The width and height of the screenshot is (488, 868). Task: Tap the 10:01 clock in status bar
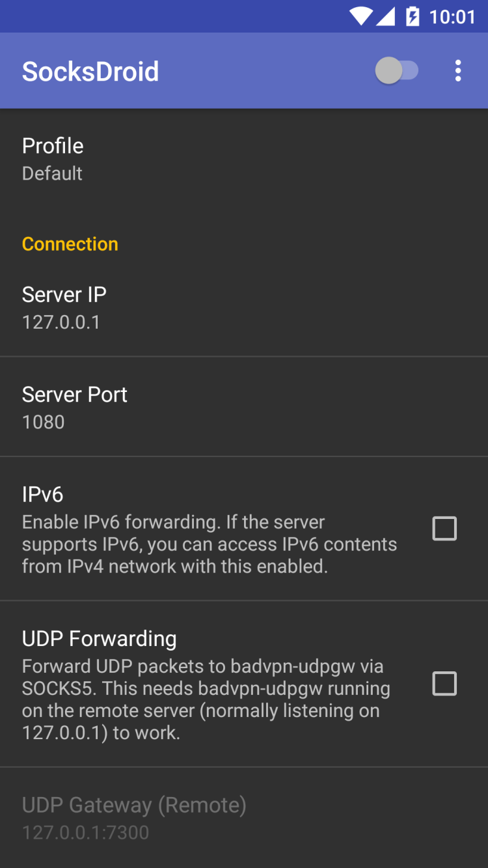pyautogui.click(x=452, y=16)
